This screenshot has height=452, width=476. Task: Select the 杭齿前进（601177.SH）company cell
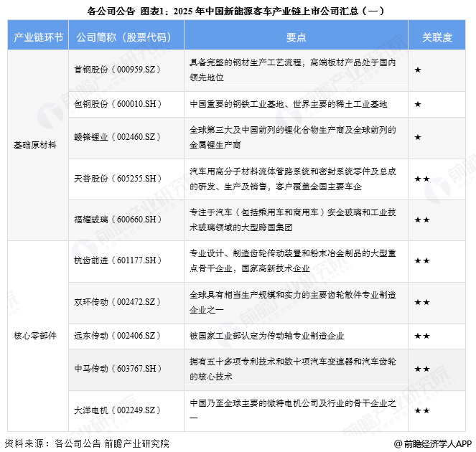(116, 260)
